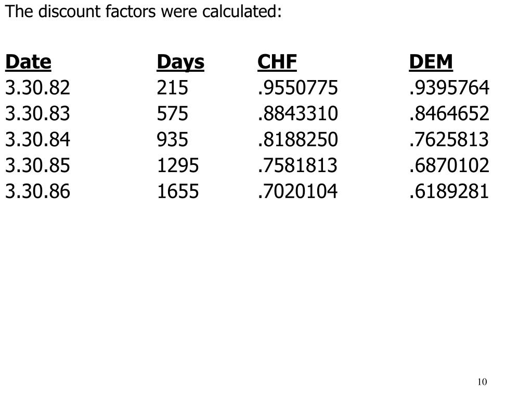532x404 pixels.
Task: Click the slide title about discount factors
Action: coord(144,11)
